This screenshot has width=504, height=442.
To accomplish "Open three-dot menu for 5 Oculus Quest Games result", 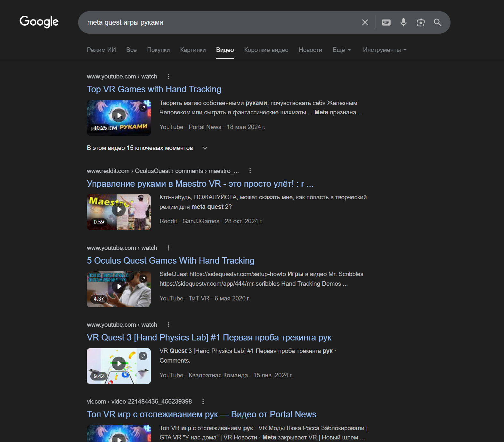I will coord(168,248).
